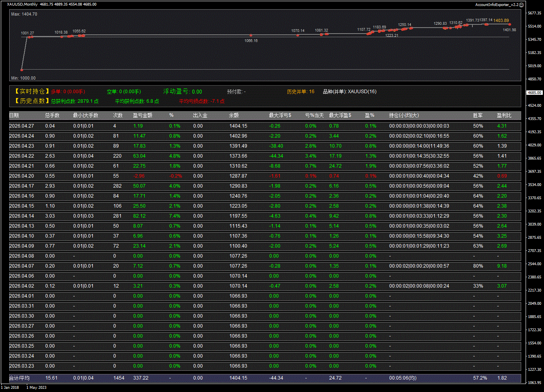Click the 品种(并单) XAUUSD(16) text
544x392 pixels.
(x=349, y=92)
